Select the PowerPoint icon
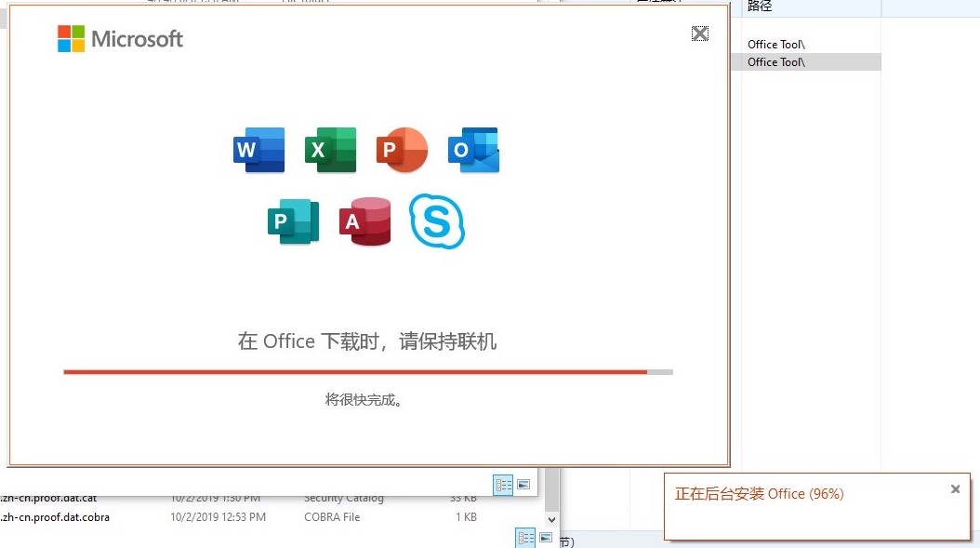980x548 pixels. [x=402, y=150]
